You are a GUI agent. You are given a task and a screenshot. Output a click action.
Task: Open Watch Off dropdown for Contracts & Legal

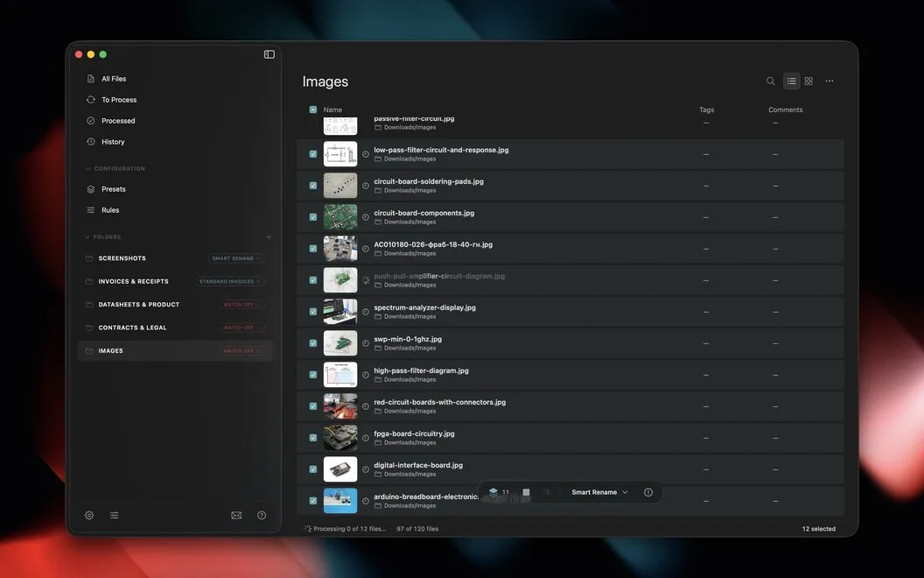click(241, 328)
